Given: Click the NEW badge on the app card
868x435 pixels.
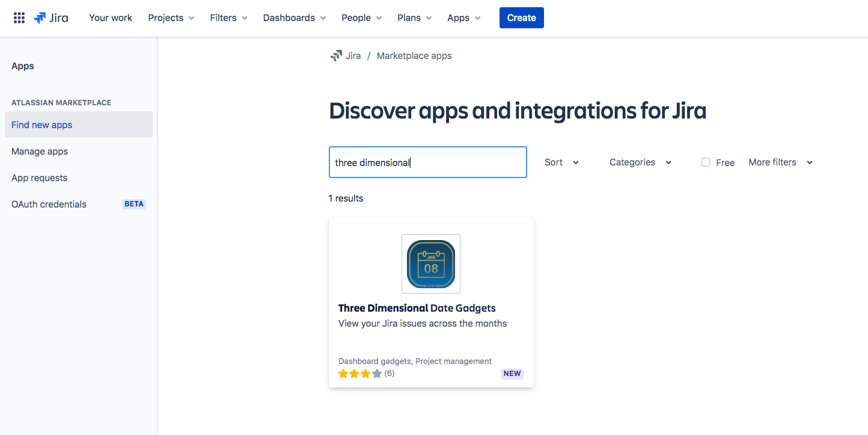Looking at the screenshot, I should tap(512, 374).
